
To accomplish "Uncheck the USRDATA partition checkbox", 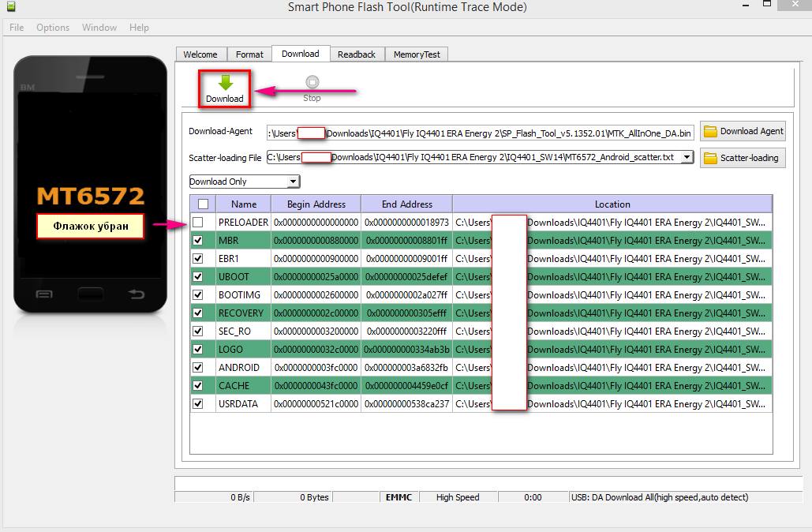I will (x=198, y=404).
